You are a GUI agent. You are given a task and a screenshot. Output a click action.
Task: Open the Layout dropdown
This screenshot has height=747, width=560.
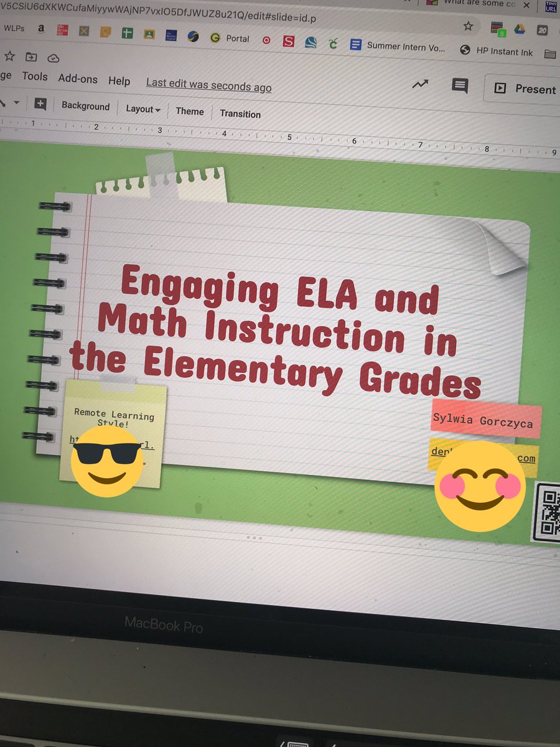tap(142, 110)
